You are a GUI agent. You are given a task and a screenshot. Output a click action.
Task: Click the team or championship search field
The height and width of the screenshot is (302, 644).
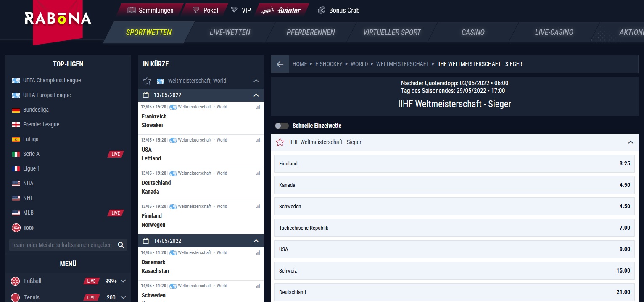click(x=61, y=245)
